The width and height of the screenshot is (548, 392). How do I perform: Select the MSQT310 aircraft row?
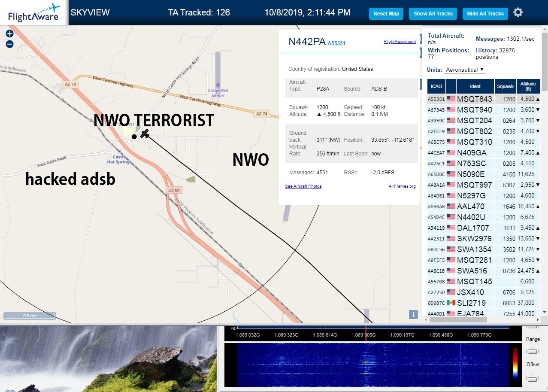pos(484,142)
